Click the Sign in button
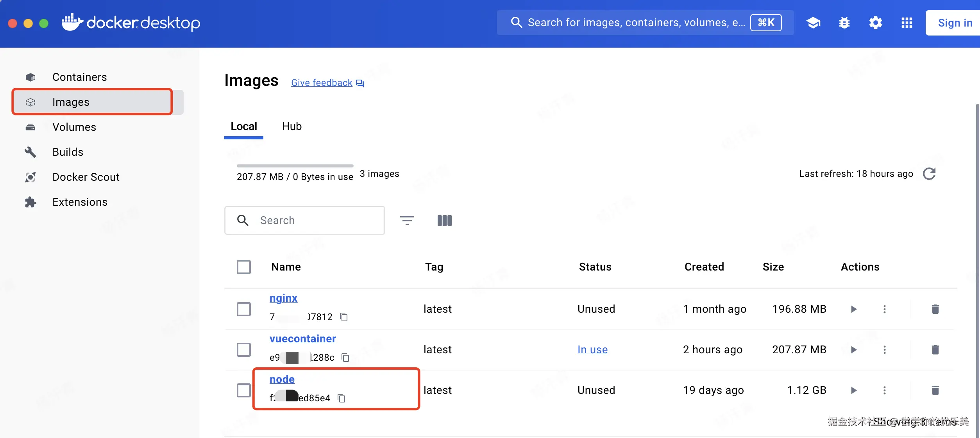Screen dimensions: 980x438 point(953,23)
